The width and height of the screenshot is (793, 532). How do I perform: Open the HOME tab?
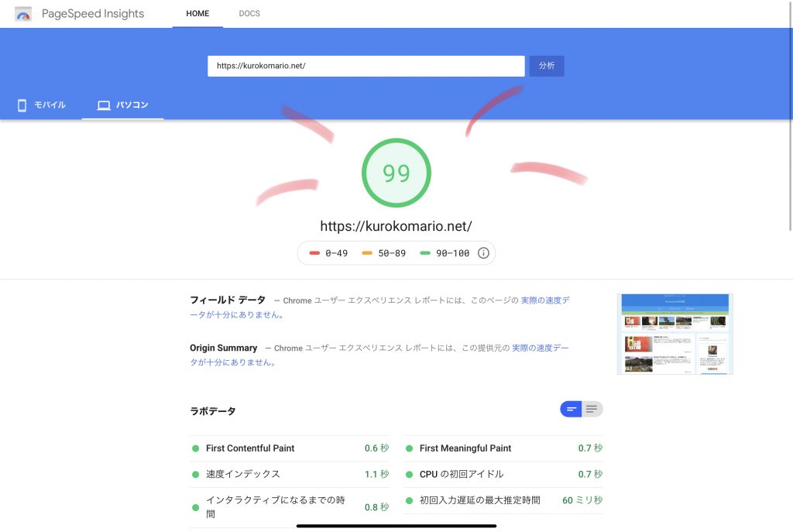click(197, 14)
